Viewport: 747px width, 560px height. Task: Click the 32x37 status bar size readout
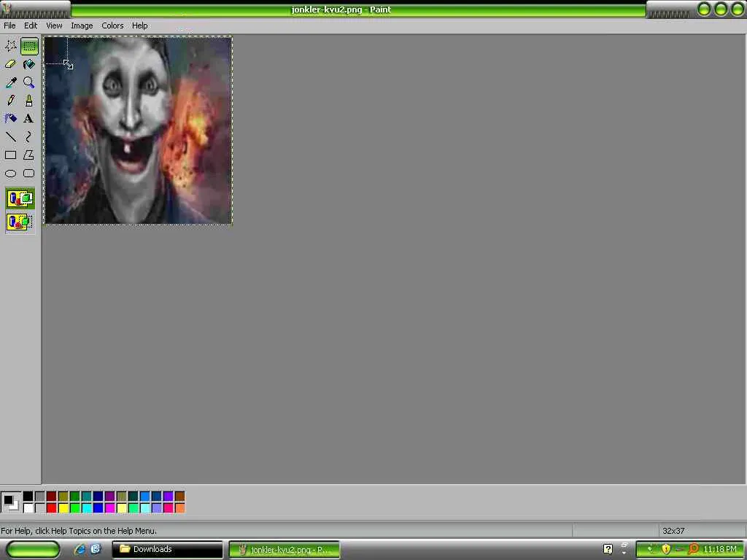coord(673,531)
